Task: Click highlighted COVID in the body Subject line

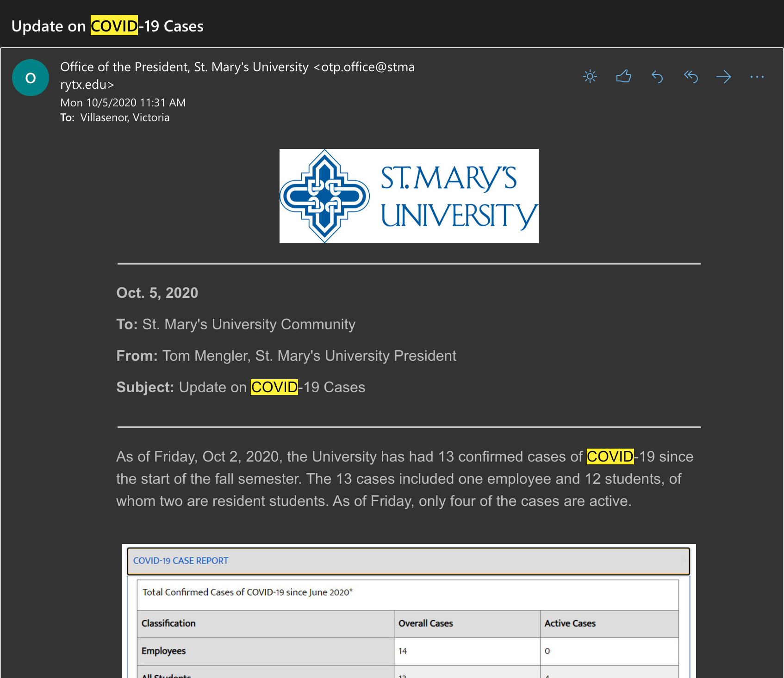Action: click(x=274, y=387)
